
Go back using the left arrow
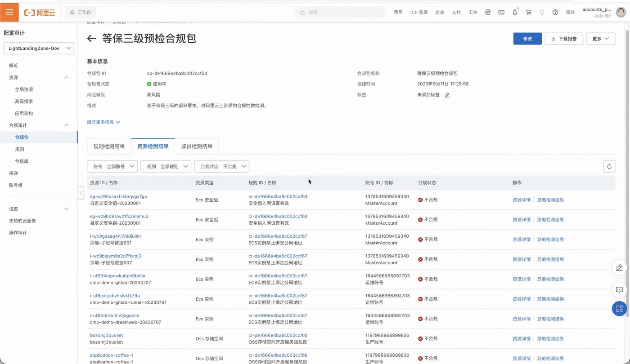point(92,39)
